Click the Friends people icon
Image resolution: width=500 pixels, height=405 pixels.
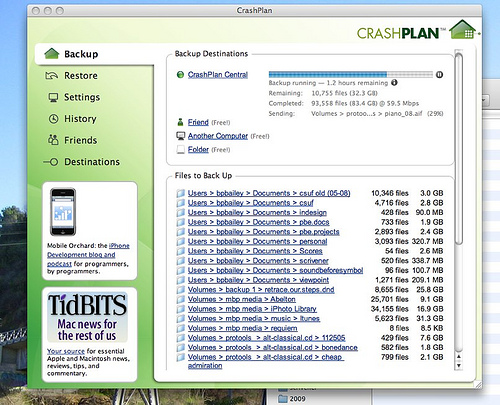click(x=53, y=140)
